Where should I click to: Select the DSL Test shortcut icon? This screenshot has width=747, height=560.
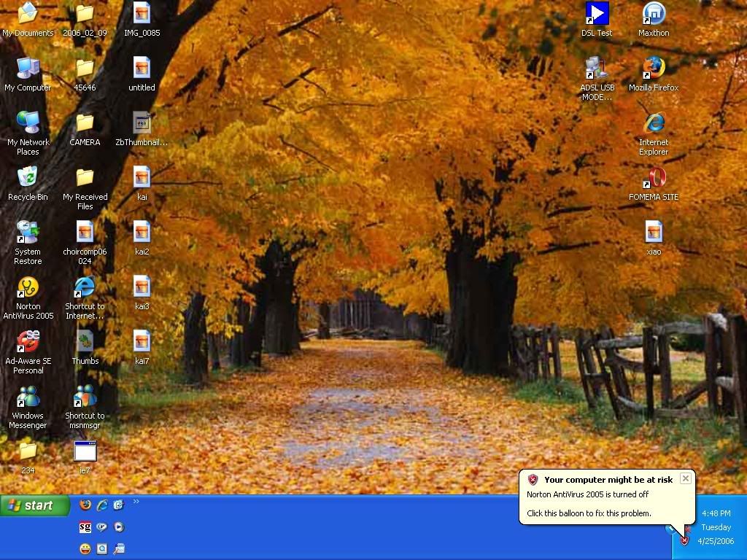597,15
